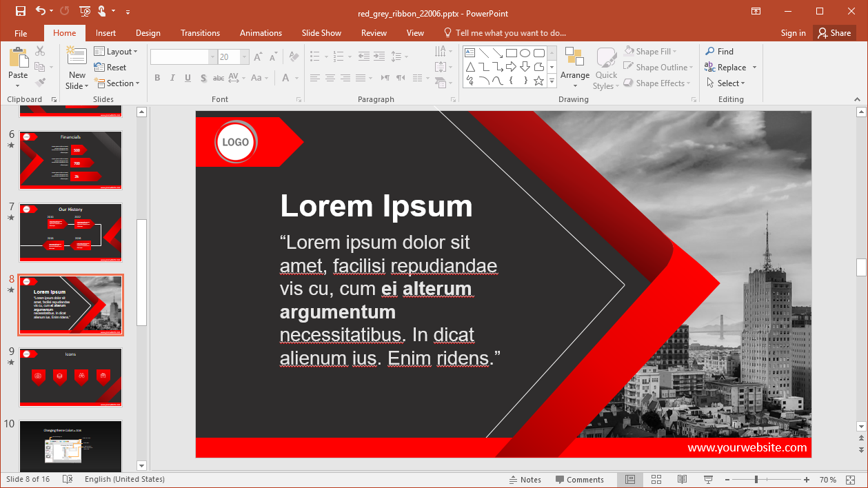The height and width of the screenshot is (488, 868).
Task: Click the Sign in link
Action: pyautogui.click(x=793, y=33)
